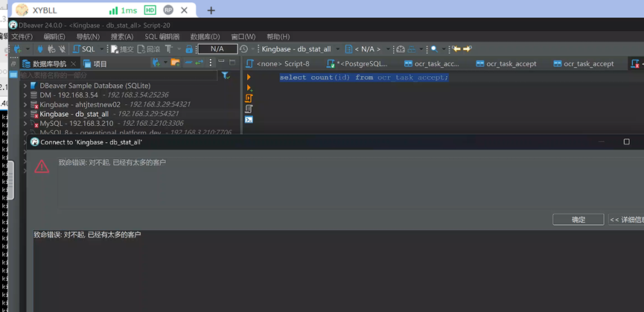This screenshot has width=644, height=312.
Task: Select Kingbase - db_stat_all in navigator tree
Action: click(74, 114)
